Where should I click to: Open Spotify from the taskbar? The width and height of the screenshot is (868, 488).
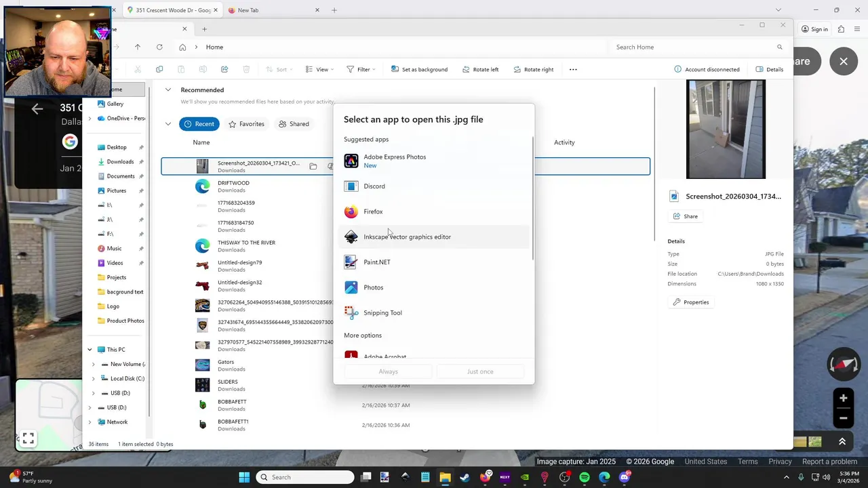pos(585,477)
